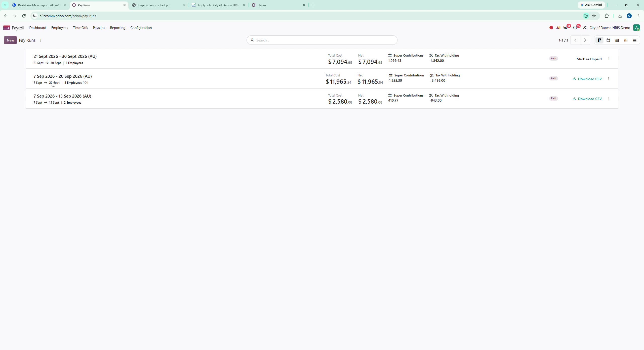
Task: Click Ask Gemini button
Action: click(x=591, y=5)
